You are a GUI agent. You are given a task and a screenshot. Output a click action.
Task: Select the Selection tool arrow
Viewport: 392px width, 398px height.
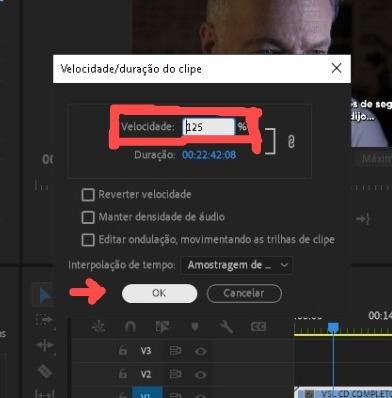(x=44, y=296)
